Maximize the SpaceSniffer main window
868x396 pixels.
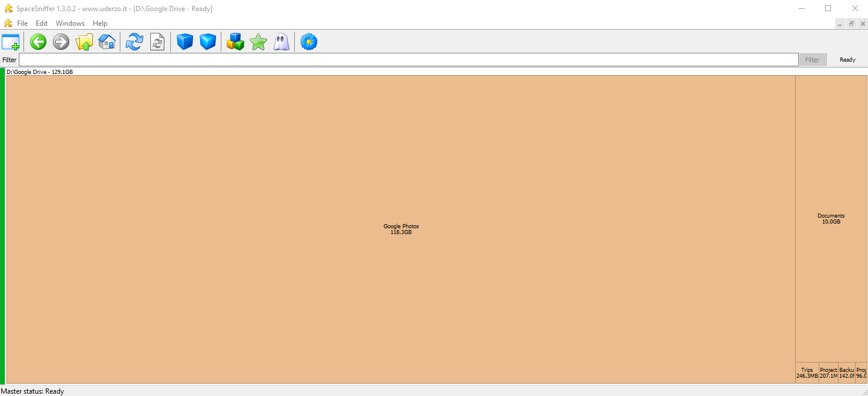coord(828,9)
